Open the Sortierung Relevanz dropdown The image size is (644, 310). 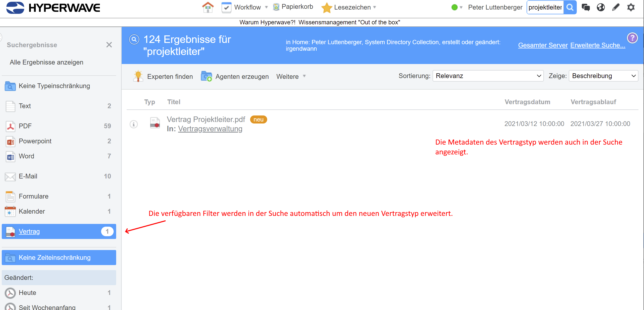[x=488, y=76]
